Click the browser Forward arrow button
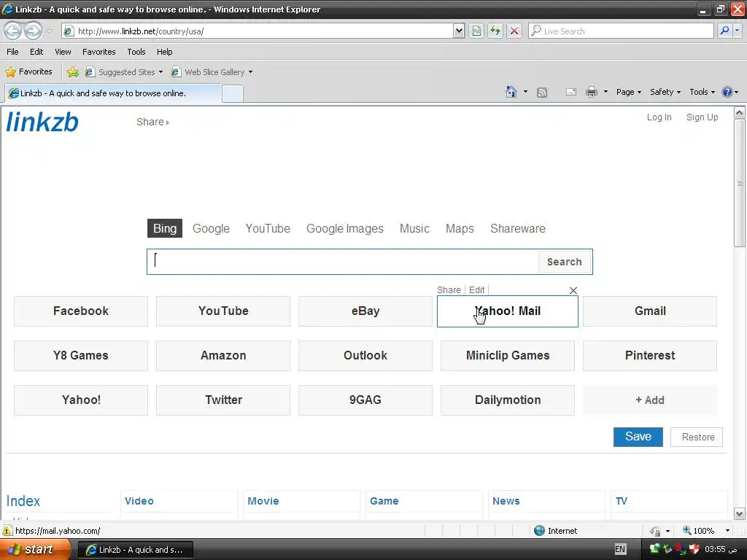 tap(32, 31)
